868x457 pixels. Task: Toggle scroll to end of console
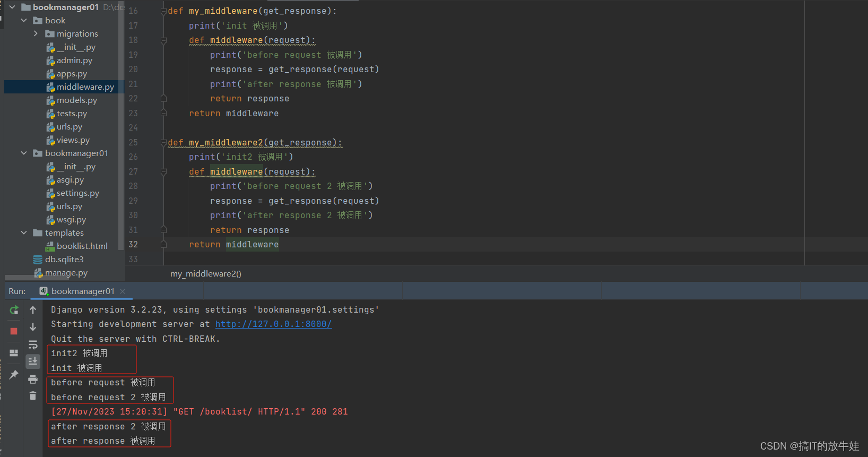pyautogui.click(x=33, y=361)
